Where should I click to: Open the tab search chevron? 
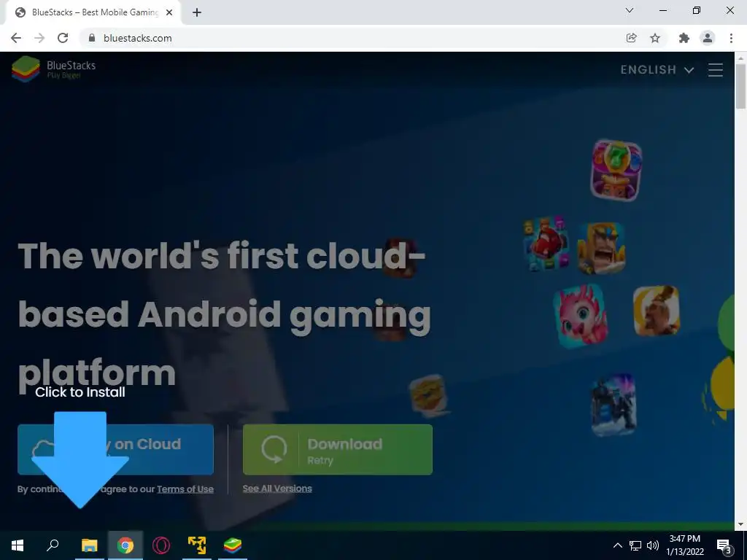(x=630, y=10)
